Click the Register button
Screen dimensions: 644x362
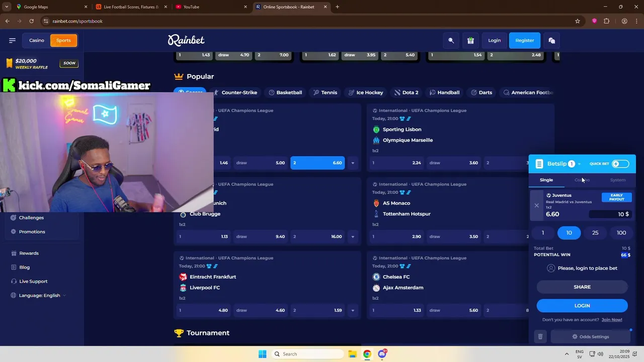pos(525,41)
